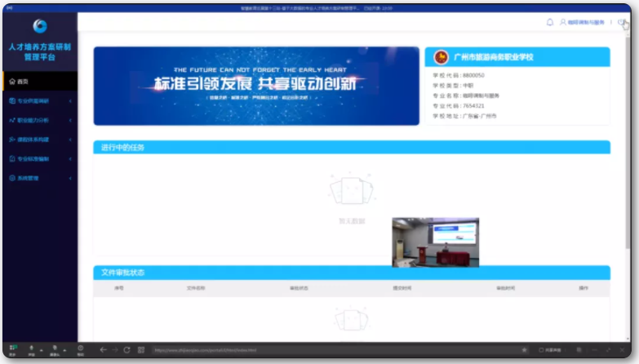The image size is (639, 364).
Task: Open the 专业标准编制 menu item
Action: (x=40, y=158)
